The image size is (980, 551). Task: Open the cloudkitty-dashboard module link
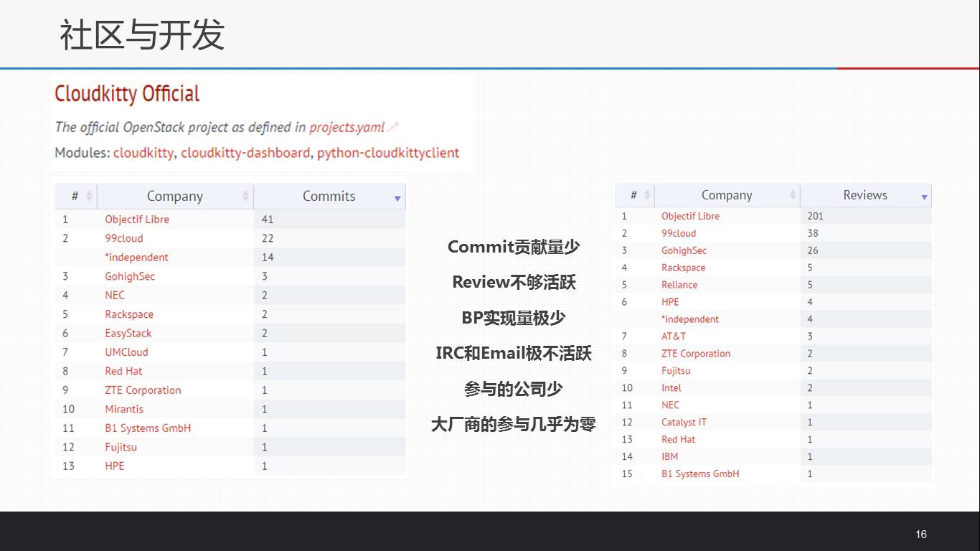[x=245, y=153]
